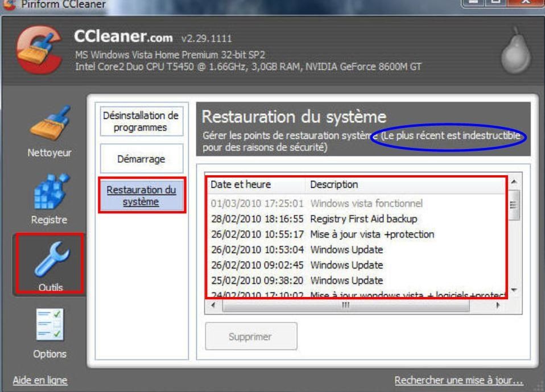The width and height of the screenshot is (545, 392).
Task: Click the disabled Supprimer button
Action: pyautogui.click(x=251, y=336)
